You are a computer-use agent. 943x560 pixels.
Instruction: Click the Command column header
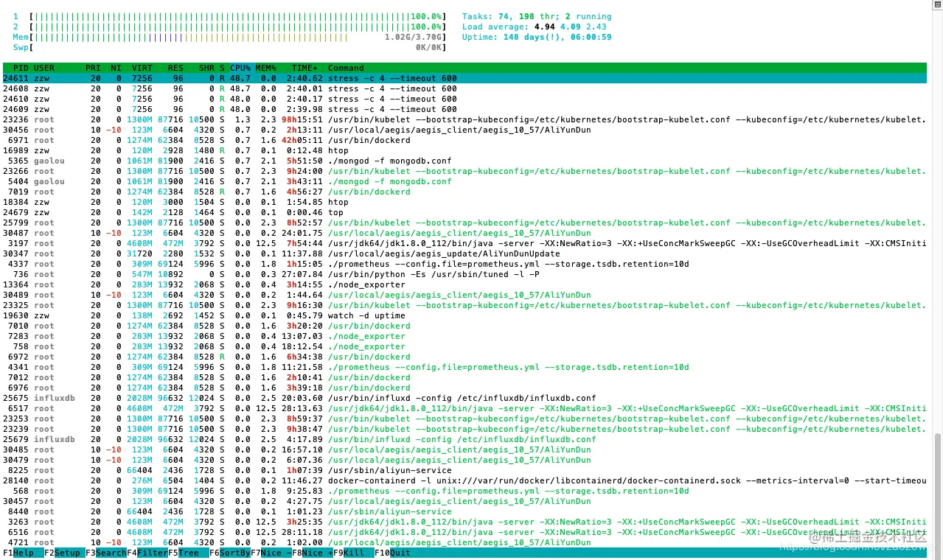pos(346,68)
